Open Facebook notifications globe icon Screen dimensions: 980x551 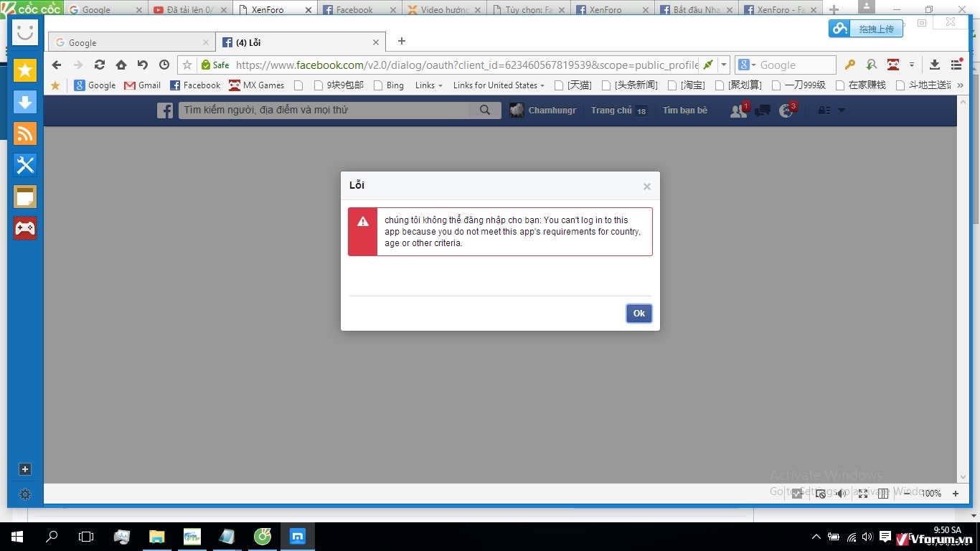pyautogui.click(x=786, y=110)
